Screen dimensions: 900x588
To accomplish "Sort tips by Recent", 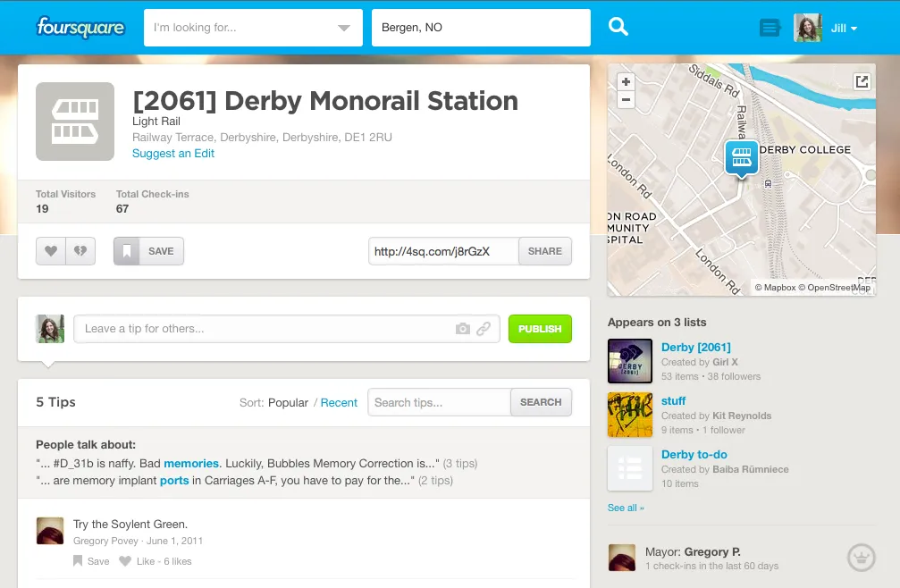I will coord(339,403).
